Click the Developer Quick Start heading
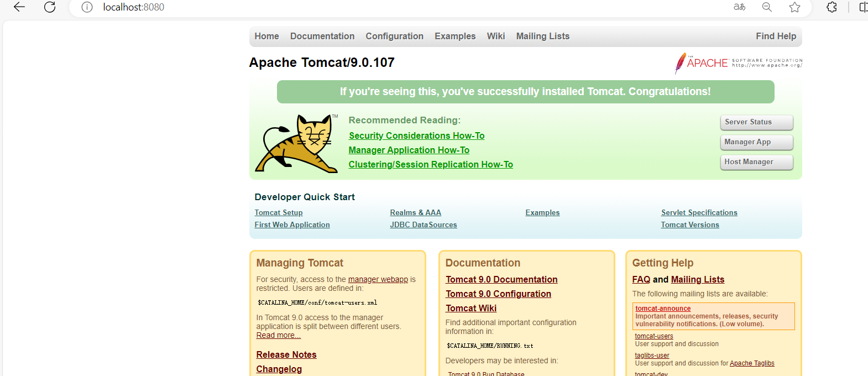 point(305,197)
